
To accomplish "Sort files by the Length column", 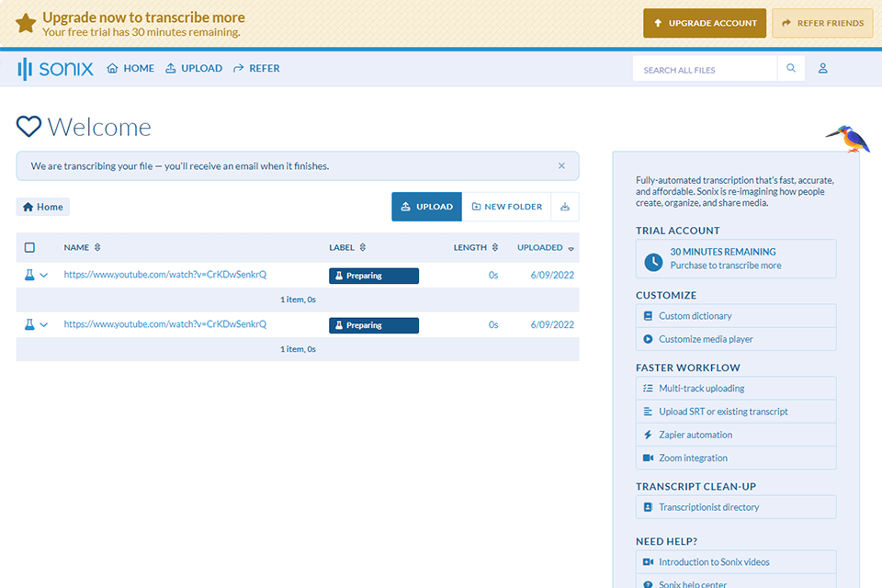I will coord(476,247).
